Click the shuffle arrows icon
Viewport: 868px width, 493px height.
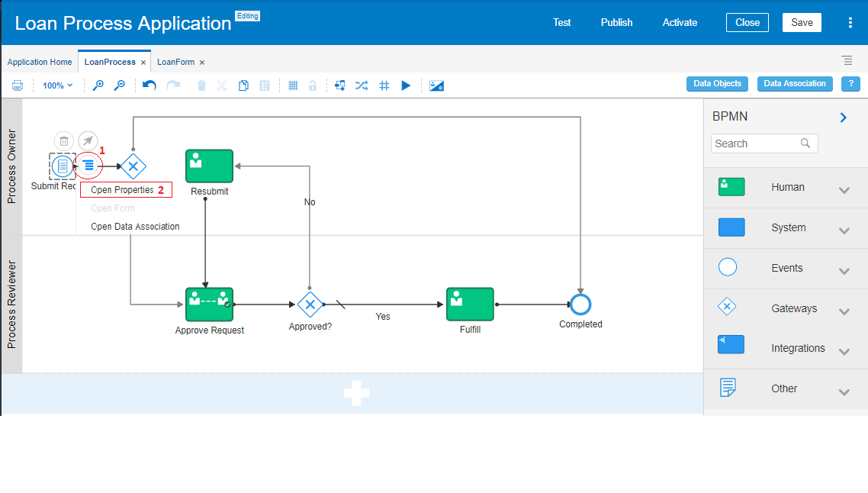pyautogui.click(x=362, y=85)
